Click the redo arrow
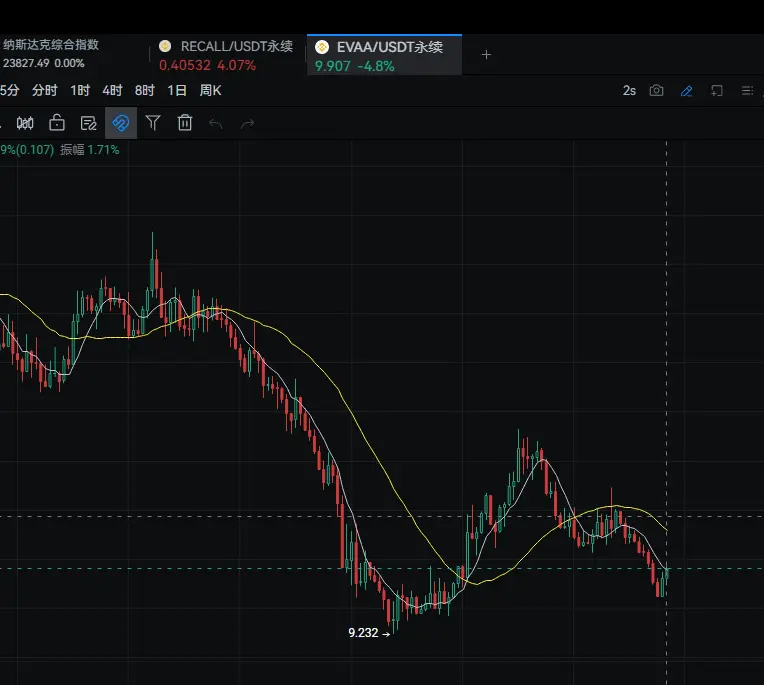 [247, 123]
